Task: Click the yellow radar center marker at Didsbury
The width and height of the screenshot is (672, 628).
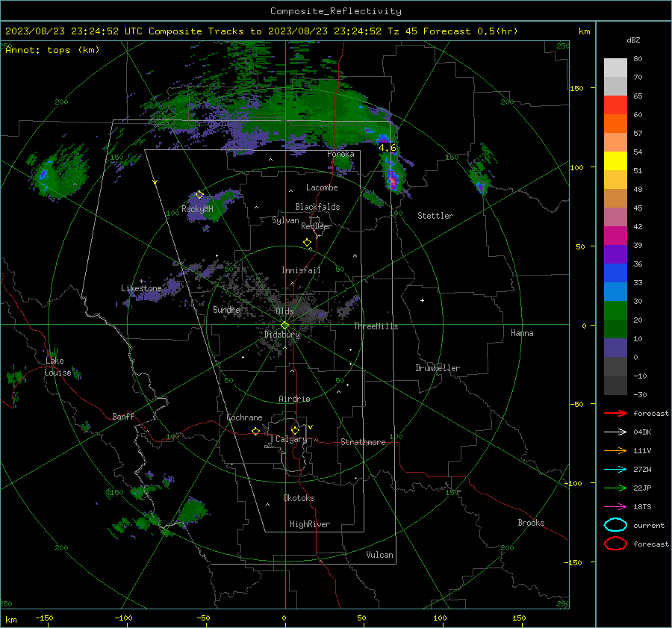Action: click(x=284, y=326)
